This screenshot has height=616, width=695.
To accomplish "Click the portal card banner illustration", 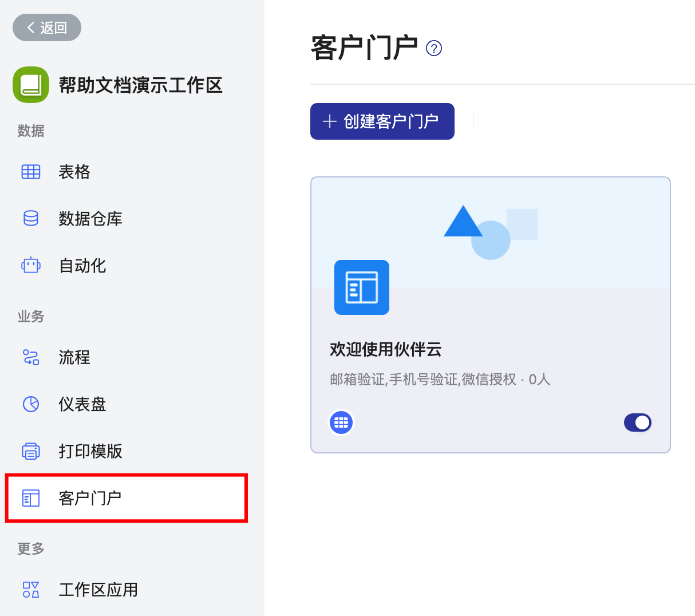I will pyautogui.click(x=491, y=232).
